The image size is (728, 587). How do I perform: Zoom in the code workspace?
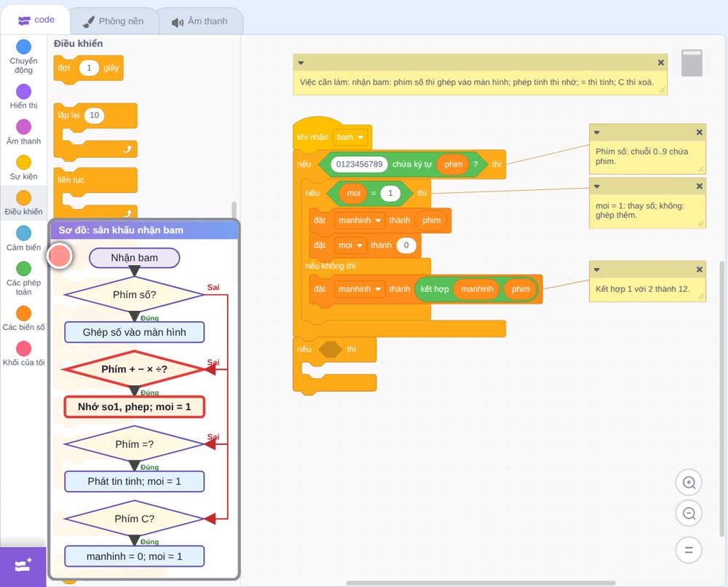pos(689,483)
